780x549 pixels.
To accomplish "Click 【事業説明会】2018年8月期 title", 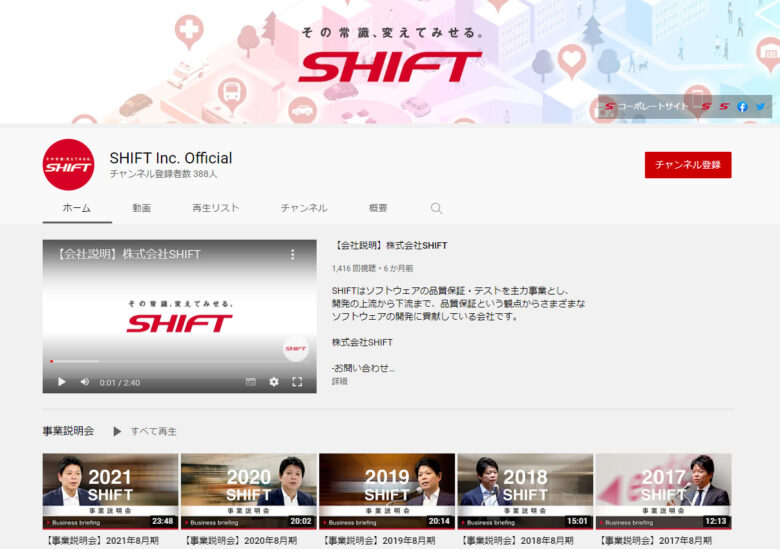I will [x=516, y=541].
